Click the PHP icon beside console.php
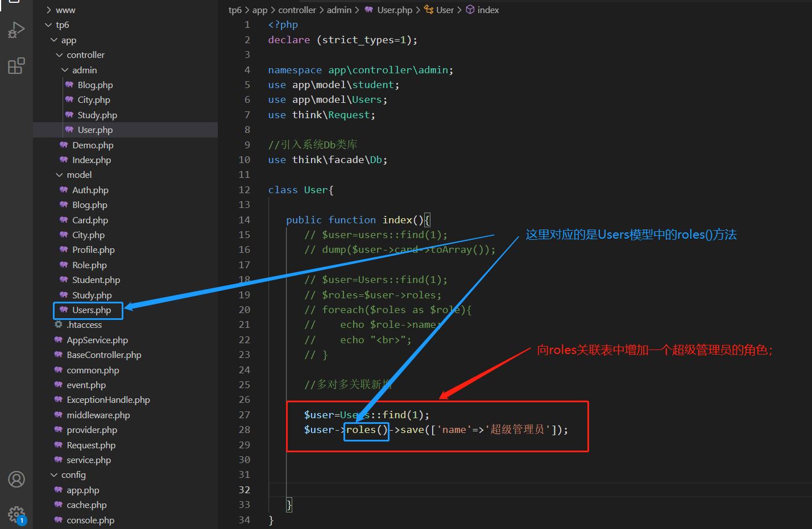 click(x=58, y=520)
